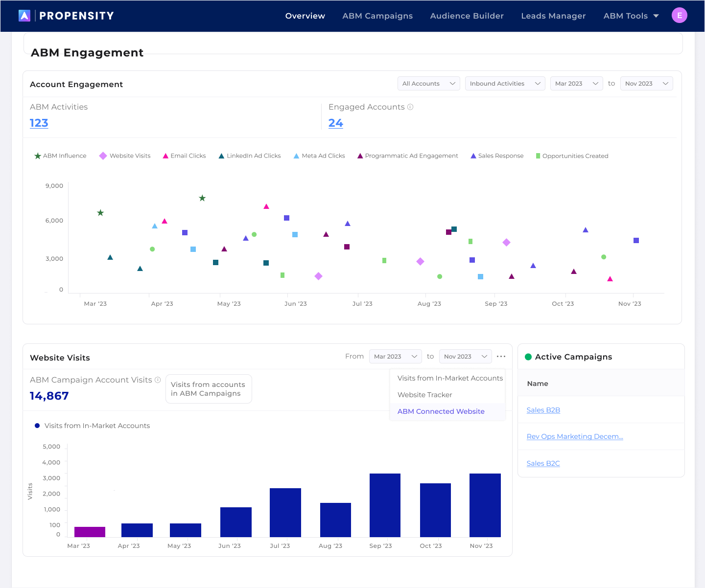Toggle Website Visits diamond legend item
Image resolution: width=705 pixels, height=588 pixels.
(x=125, y=156)
